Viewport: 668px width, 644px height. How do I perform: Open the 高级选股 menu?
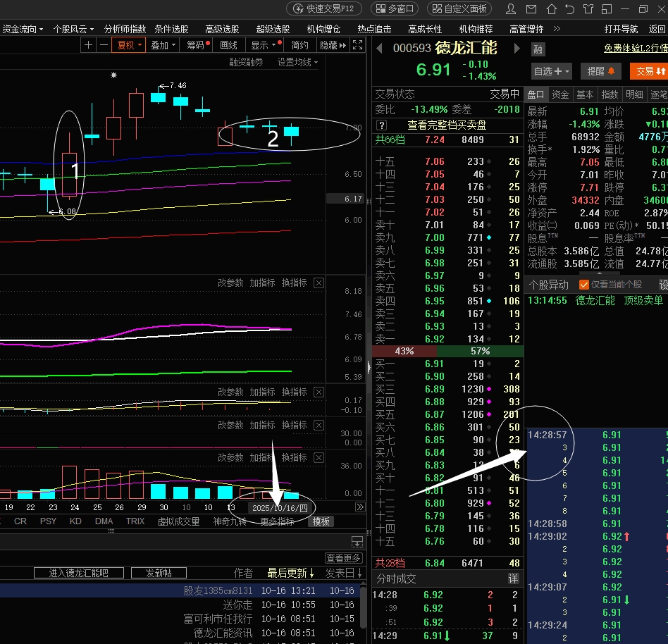pos(222,29)
